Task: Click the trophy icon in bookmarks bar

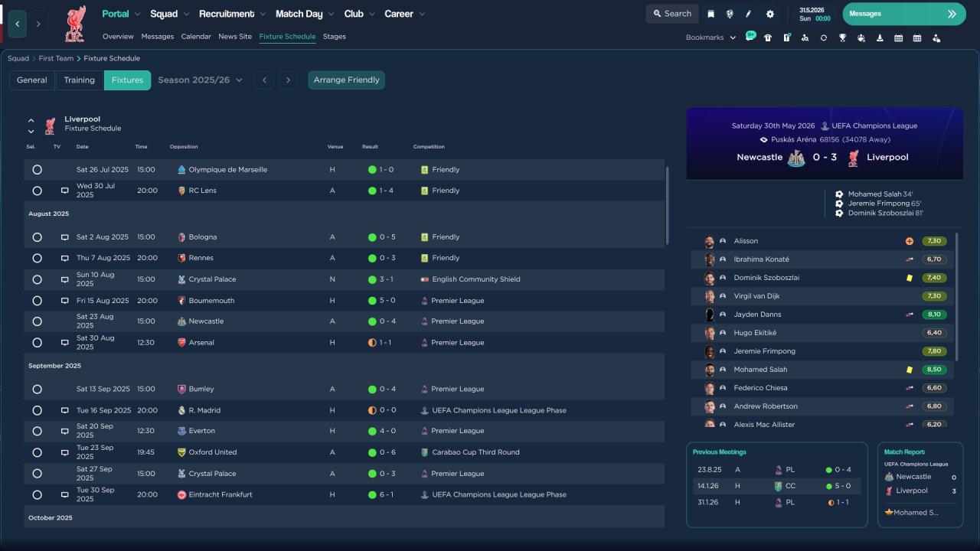Action: [x=842, y=37]
